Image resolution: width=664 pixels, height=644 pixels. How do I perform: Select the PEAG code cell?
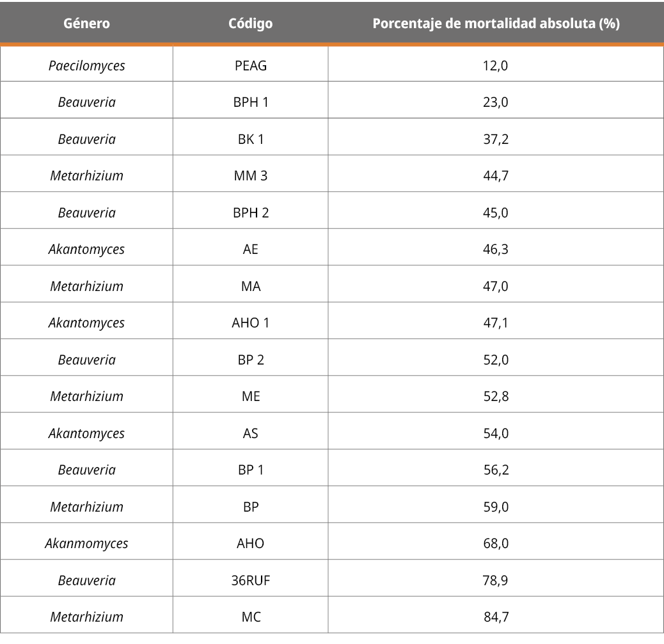tap(251, 65)
